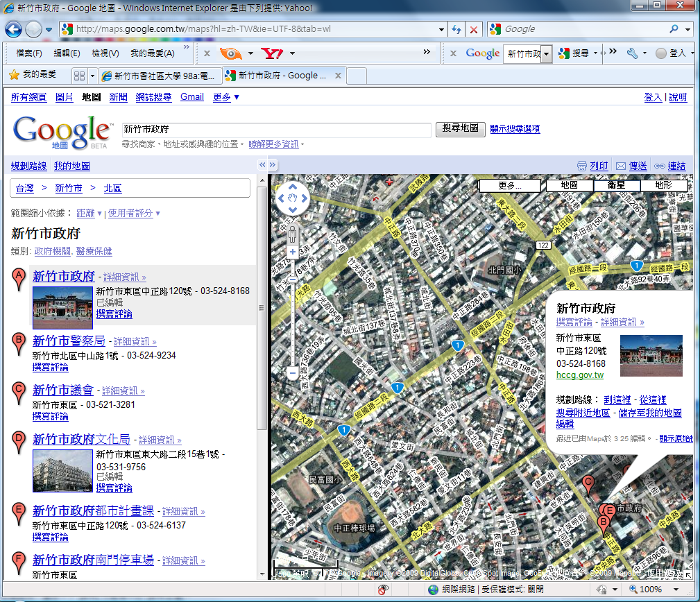
Task: Collapse the left panel with the « arrow
Action: coord(262,164)
